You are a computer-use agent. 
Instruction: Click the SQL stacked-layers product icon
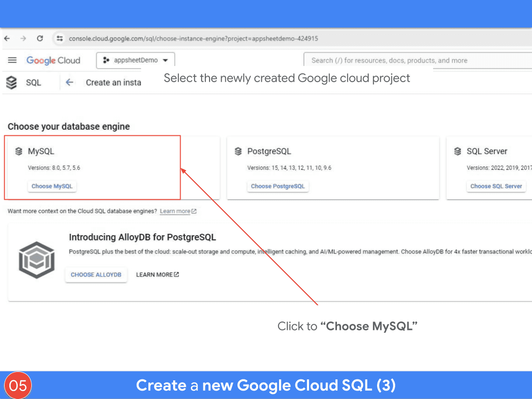12,83
